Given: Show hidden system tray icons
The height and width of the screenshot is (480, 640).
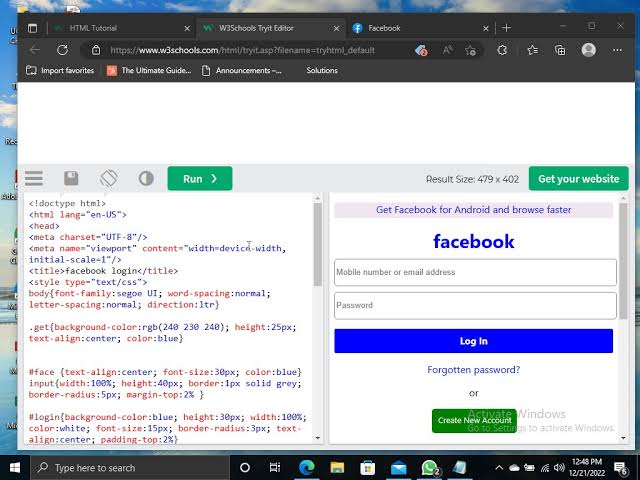Looking at the screenshot, I should (499, 468).
